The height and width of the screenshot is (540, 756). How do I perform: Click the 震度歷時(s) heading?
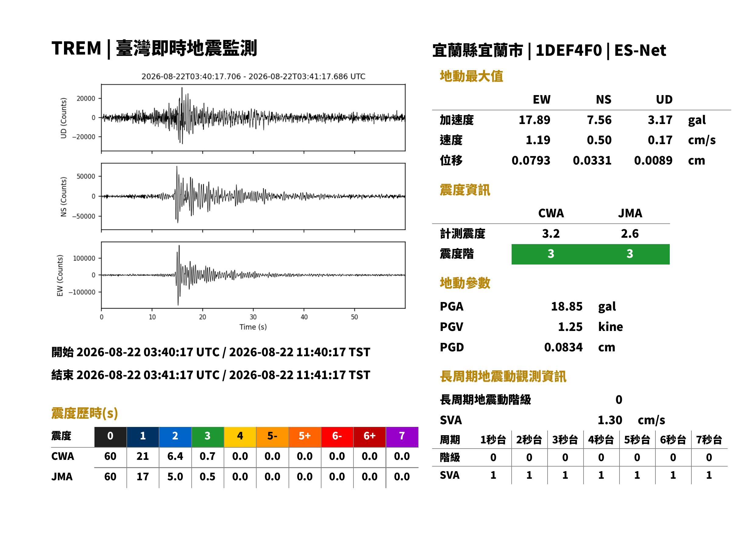[x=84, y=413]
